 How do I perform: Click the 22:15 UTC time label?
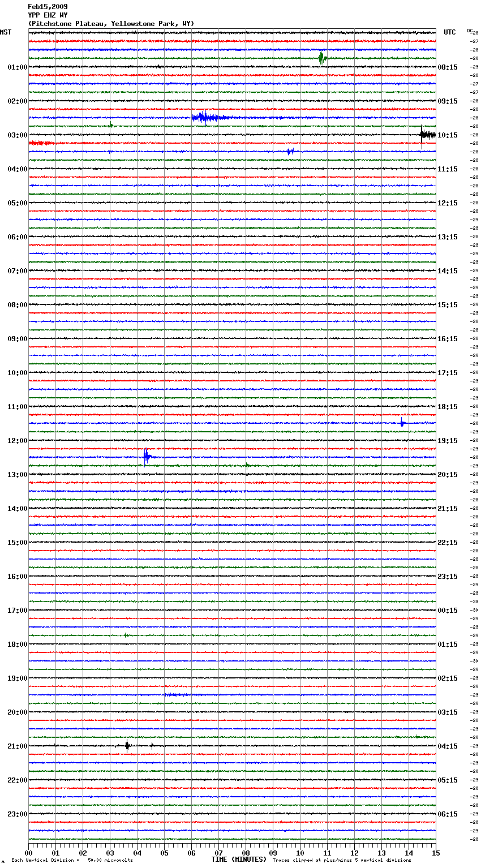point(448,543)
